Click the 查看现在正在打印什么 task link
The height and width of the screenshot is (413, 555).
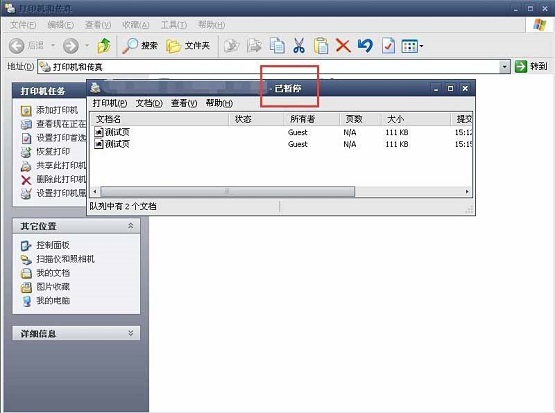pos(61,124)
